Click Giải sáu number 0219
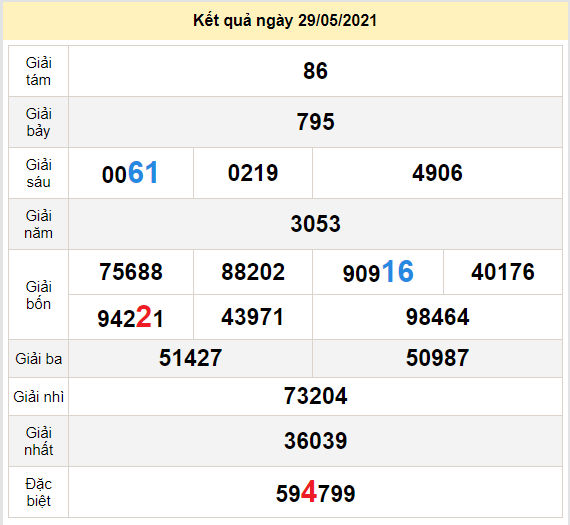Viewport: 570px width, 525px height. coord(253,173)
